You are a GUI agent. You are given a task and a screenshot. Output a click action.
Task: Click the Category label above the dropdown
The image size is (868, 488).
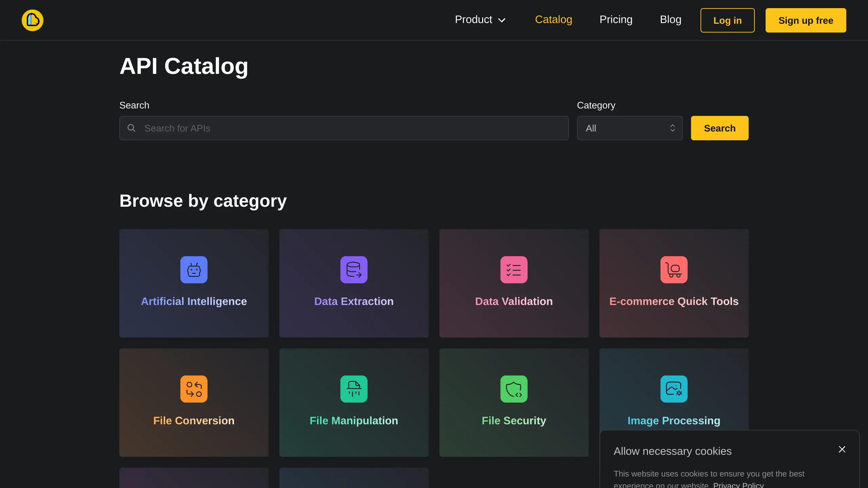tap(596, 105)
